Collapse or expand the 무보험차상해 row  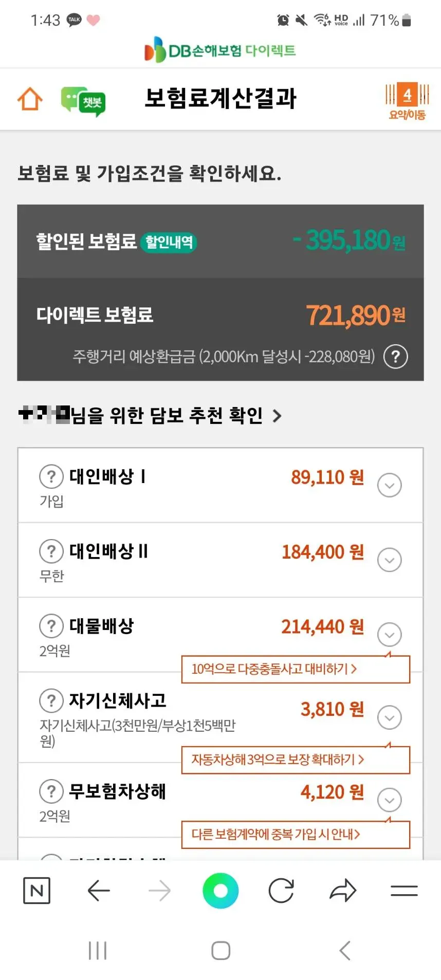tap(389, 800)
